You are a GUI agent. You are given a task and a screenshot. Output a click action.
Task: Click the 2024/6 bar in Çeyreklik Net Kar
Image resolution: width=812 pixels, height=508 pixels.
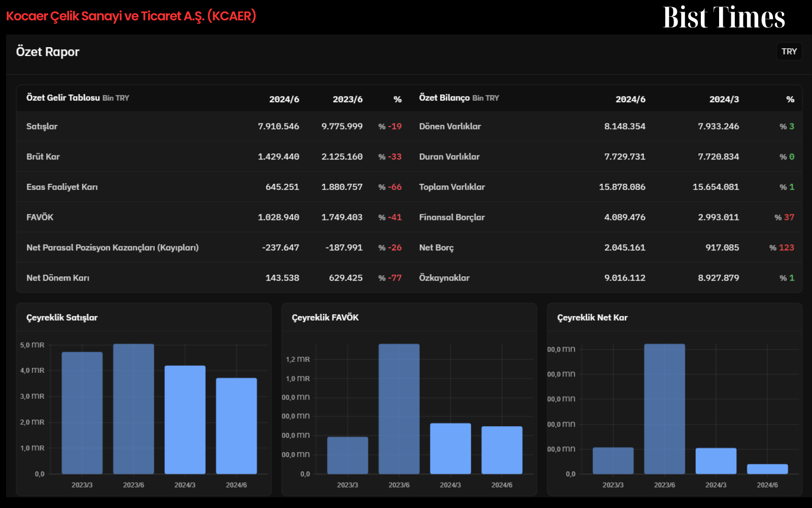point(767,469)
